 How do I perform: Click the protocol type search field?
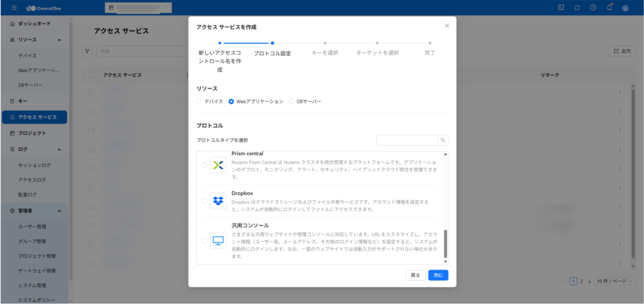pyautogui.click(x=407, y=141)
